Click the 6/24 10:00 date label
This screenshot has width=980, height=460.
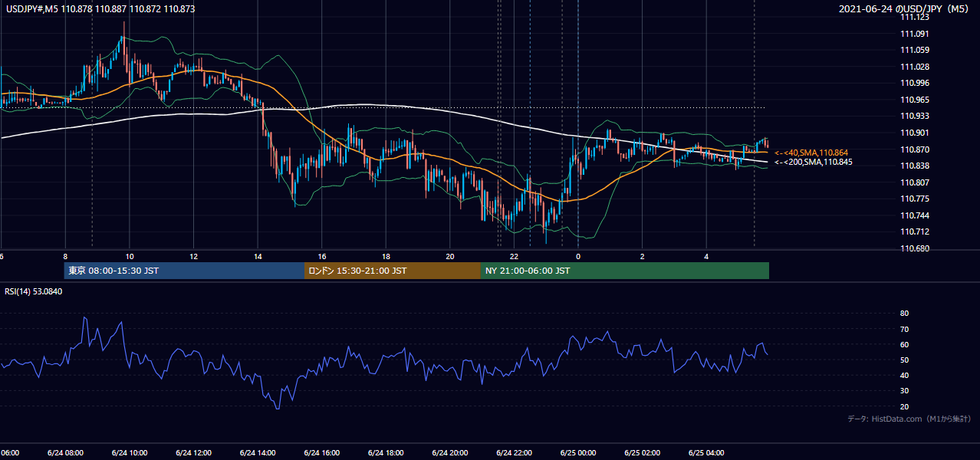(x=129, y=452)
